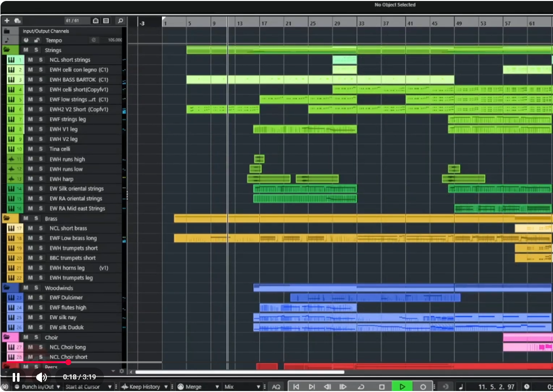Select the EWH celli con legno track
The image size is (553, 392).
tap(78, 70)
